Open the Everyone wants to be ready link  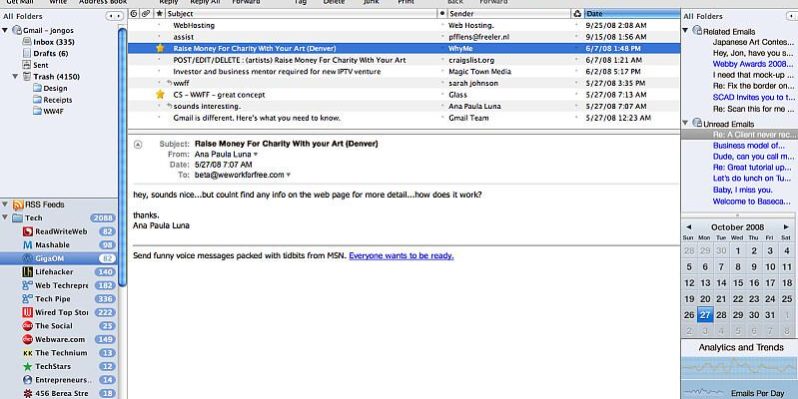tap(401, 255)
